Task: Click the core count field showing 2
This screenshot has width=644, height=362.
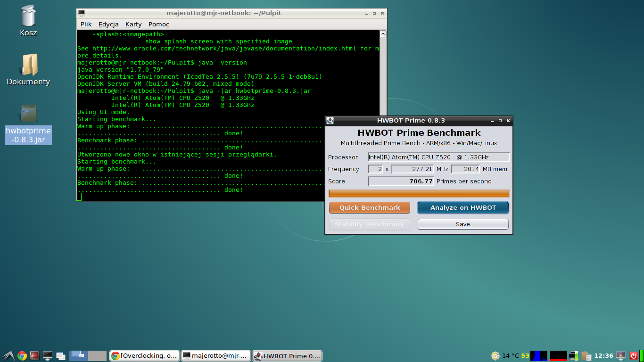Action: pyautogui.click(x=375, y=169)
